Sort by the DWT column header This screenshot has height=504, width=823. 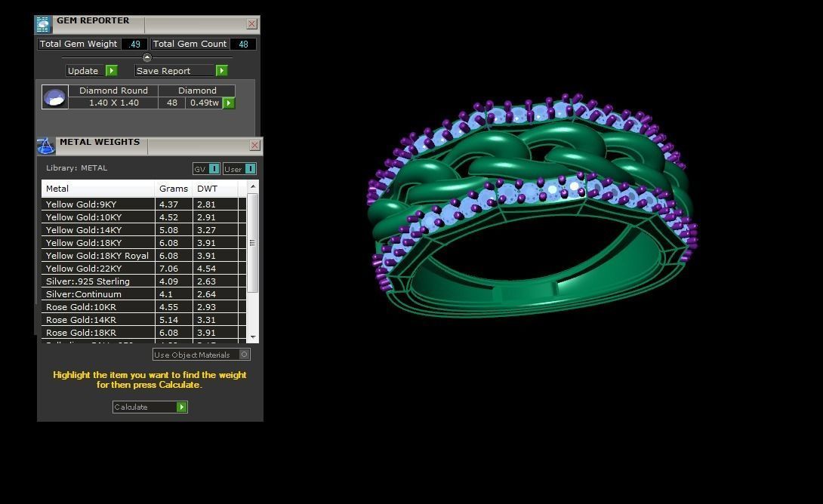[215, 189]
